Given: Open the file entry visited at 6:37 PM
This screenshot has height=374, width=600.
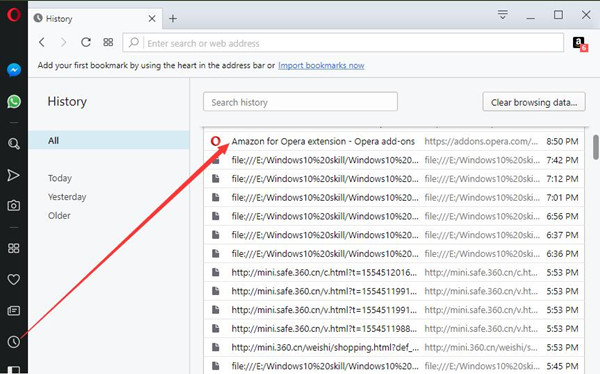Looking at the screenshot, I should click(x=394, y=235).
